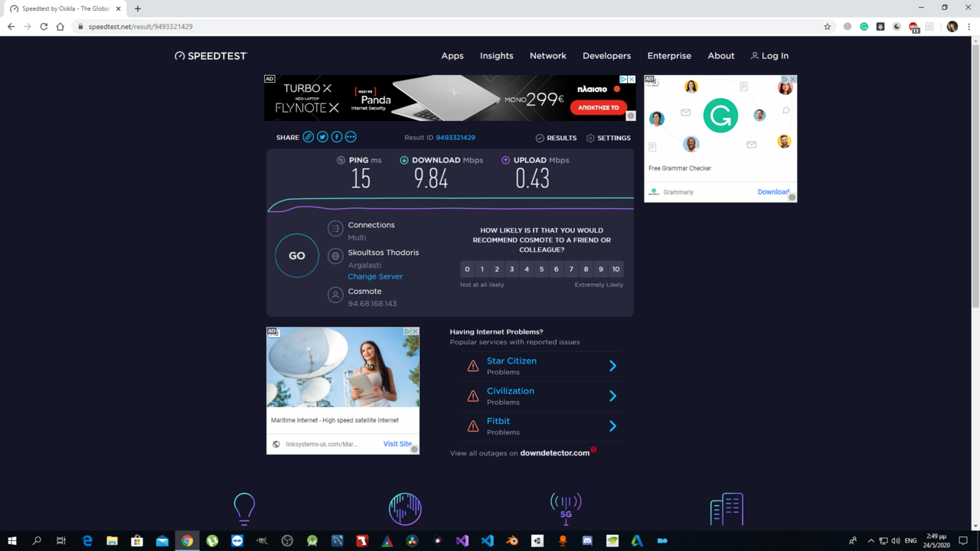Open downloader arrow extension
The width and height of the screenshot is (980, 551).
pyautogui.click(x=880, y=26)
